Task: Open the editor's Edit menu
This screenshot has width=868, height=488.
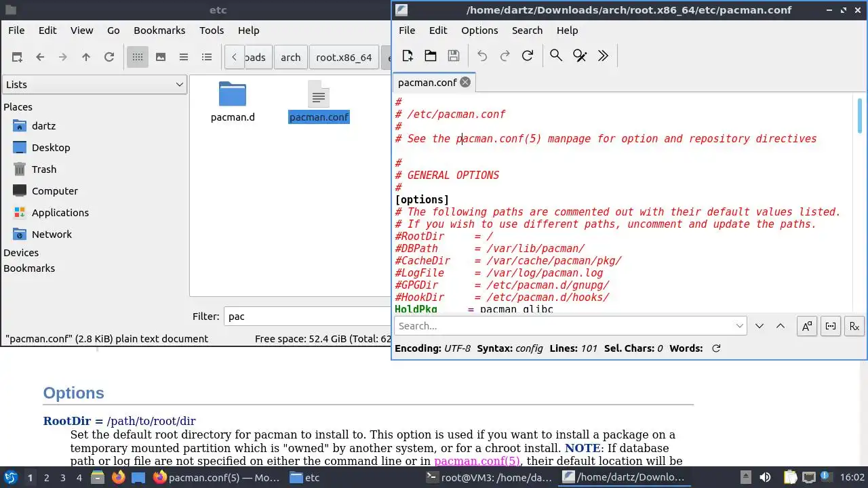Action: pos(438,30)
